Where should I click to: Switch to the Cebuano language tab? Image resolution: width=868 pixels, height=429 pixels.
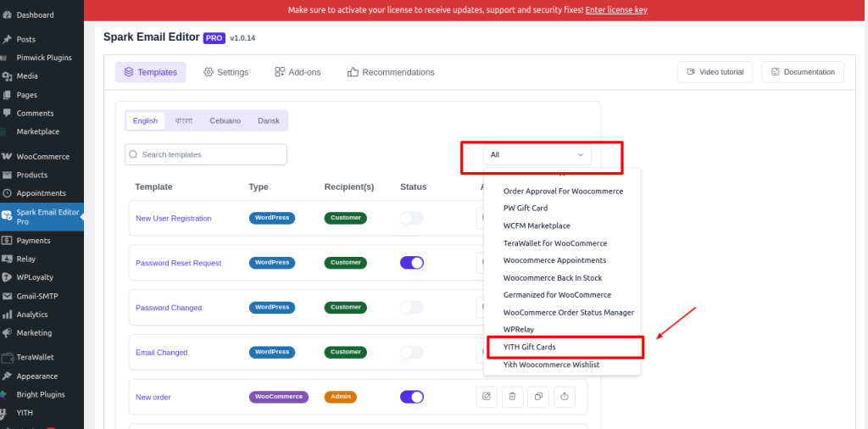[225, 120]
